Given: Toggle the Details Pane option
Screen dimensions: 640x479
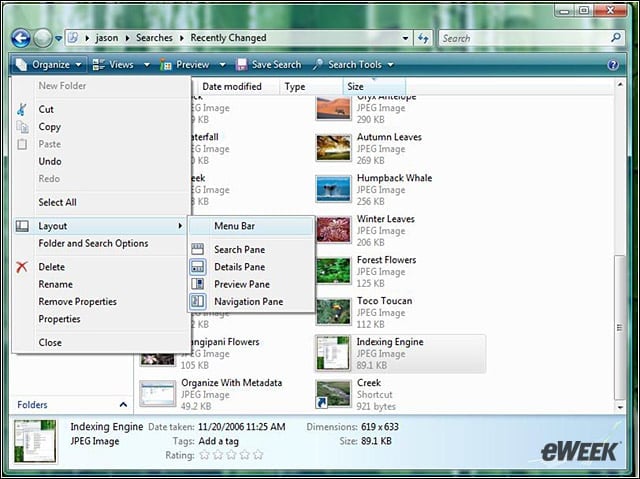Looking at the screenshot, I should [252, 267].
